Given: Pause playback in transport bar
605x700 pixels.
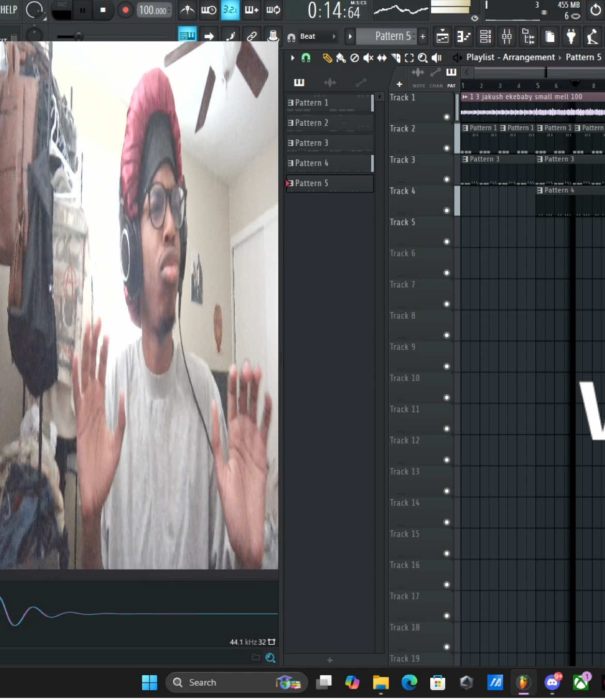Looking at the screenshot, I should point(82,10).
